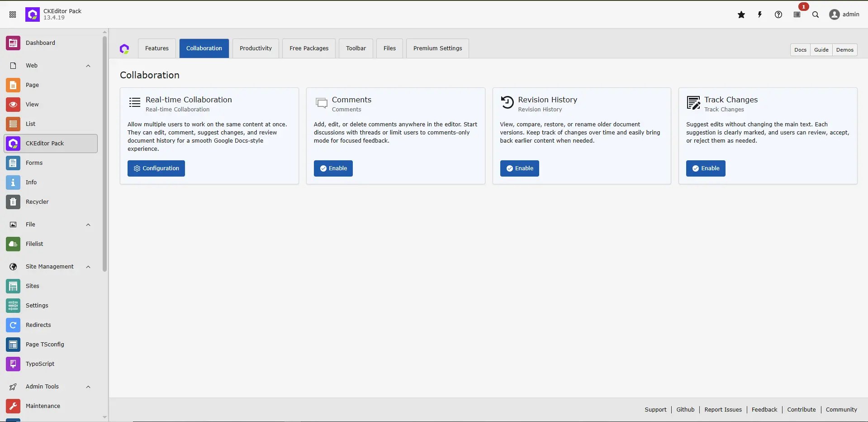The image size is (868, 422).
Task: Open the Maintenance module
Action: coord(51,406)
